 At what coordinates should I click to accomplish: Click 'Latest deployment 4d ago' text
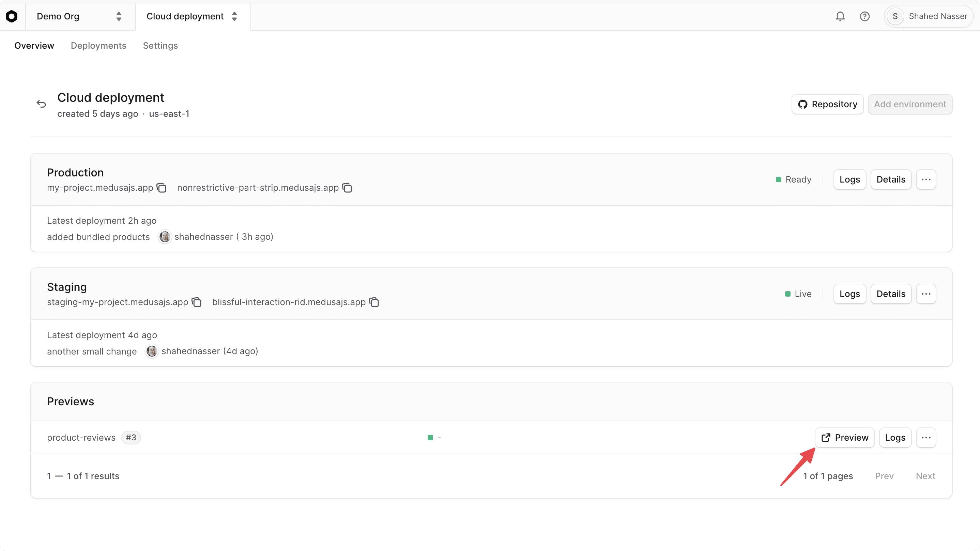pos(102,335)
